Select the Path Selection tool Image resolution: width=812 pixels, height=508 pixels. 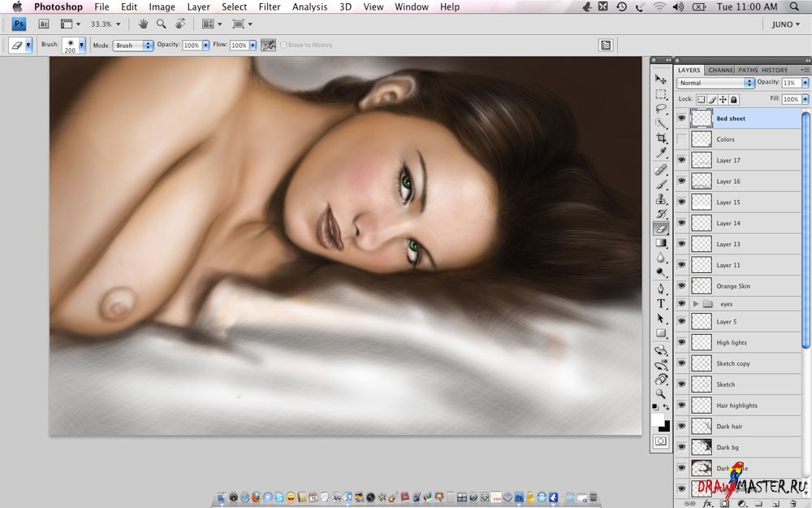661,319
